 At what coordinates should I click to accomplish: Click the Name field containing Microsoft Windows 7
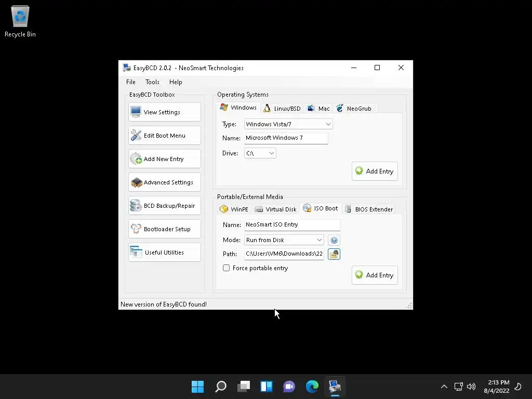(x=286, y=138)
